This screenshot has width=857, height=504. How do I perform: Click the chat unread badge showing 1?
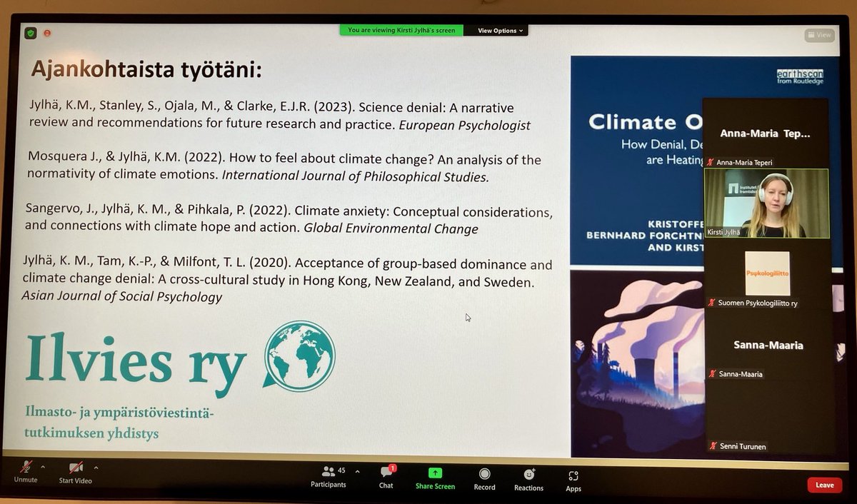[393, 468]
